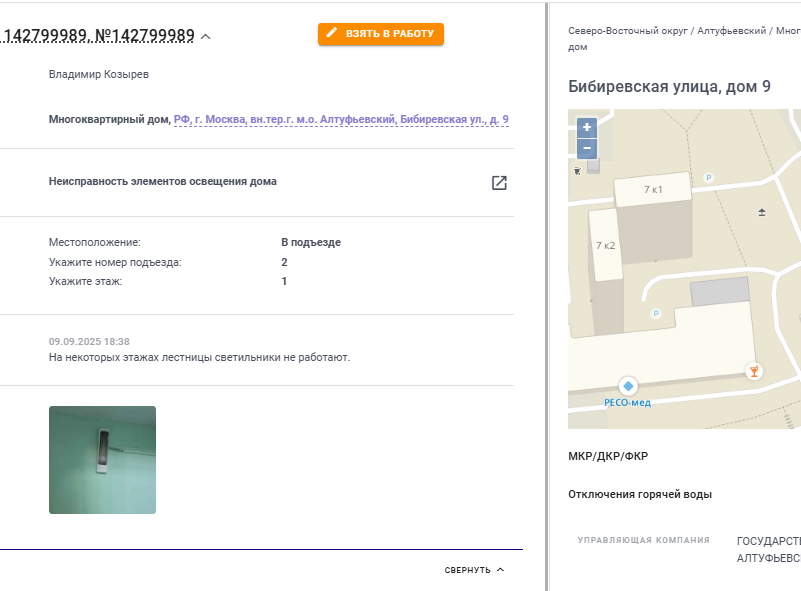Click the timestamp '09.09.2025 18:38'
This screenshot has height=591, width=801.
pos(89,341)
